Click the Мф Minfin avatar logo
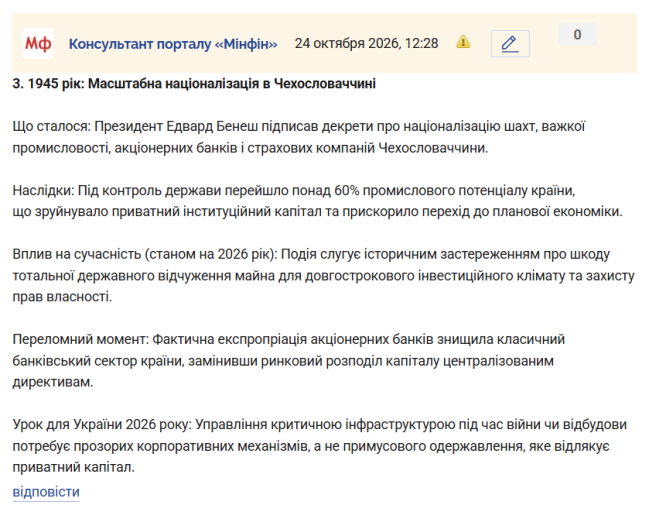Screen dimensions: 649x512 (38, 43)
